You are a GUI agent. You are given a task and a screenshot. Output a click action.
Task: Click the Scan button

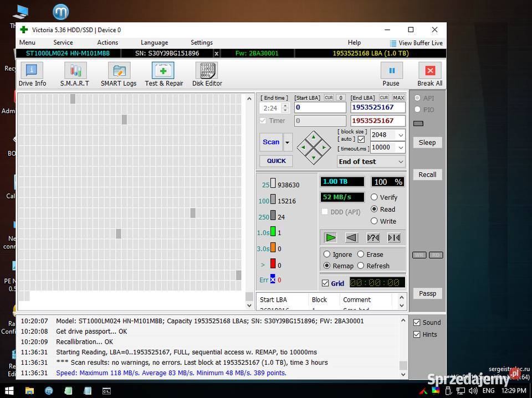271,142
